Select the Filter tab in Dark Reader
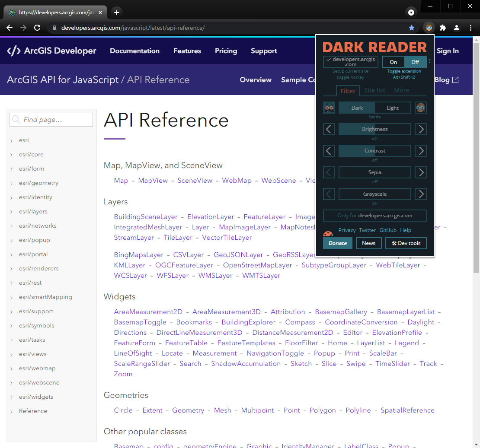Image resolution: width=480 pixels, height=448 pixels. [x=348, y=91]
